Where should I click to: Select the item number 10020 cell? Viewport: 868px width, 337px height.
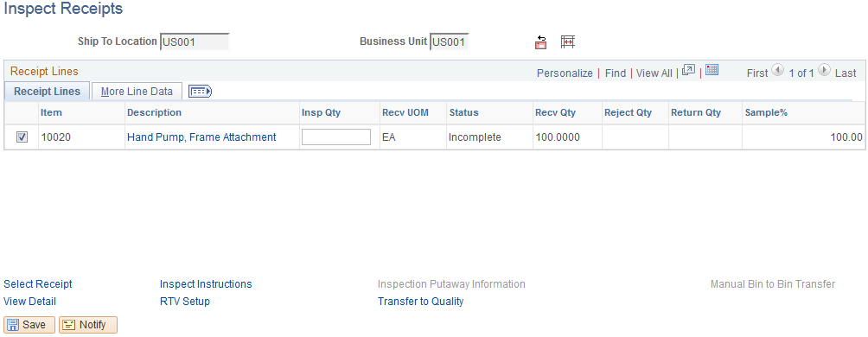pyautogui.click(x=56, y=137)
